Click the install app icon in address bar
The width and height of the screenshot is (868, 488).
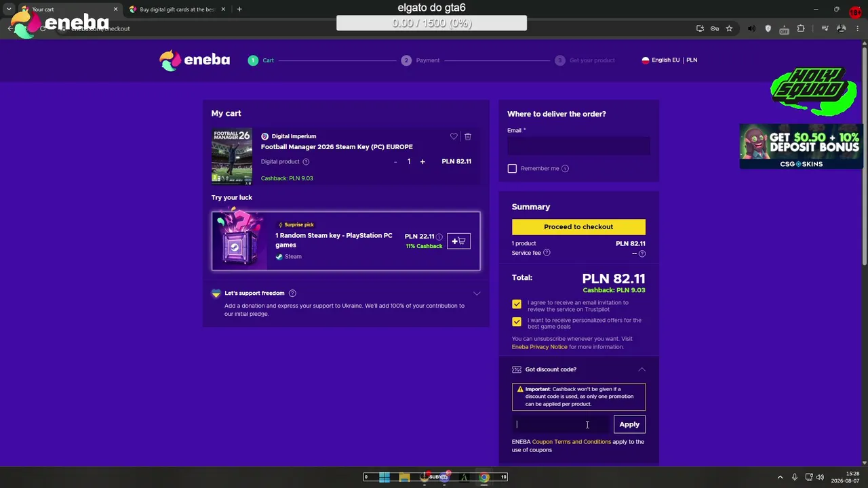tap(700, 28)
